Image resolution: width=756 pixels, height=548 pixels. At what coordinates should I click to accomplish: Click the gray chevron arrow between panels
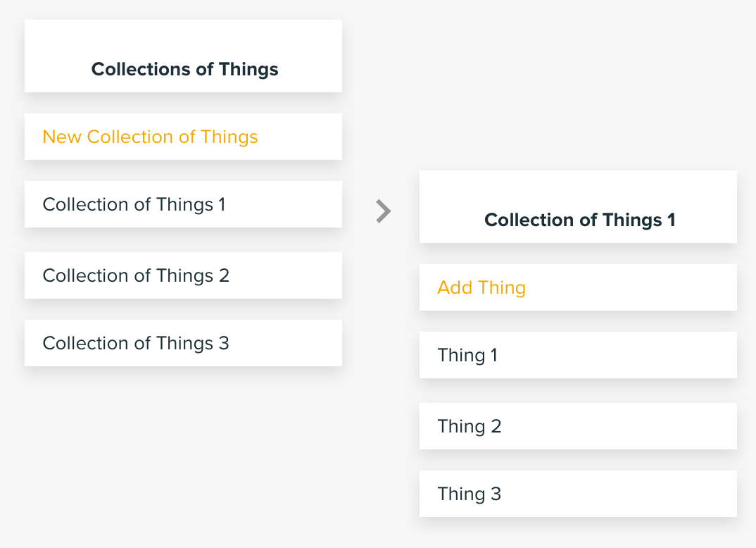[x=384, y=211]
